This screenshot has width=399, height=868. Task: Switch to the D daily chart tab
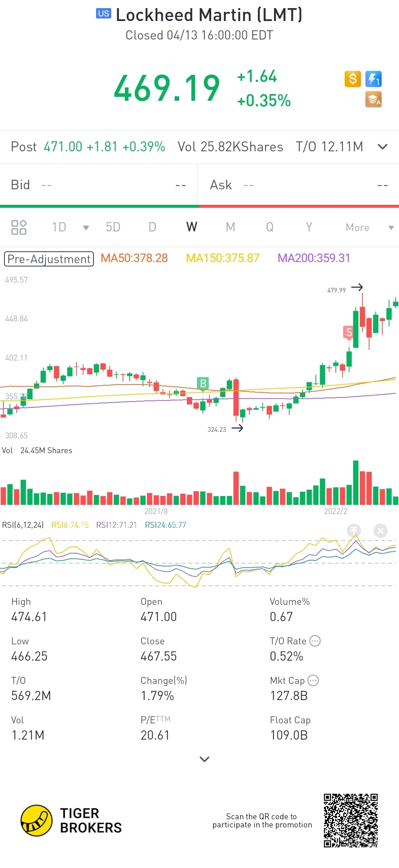click(152, 227)
